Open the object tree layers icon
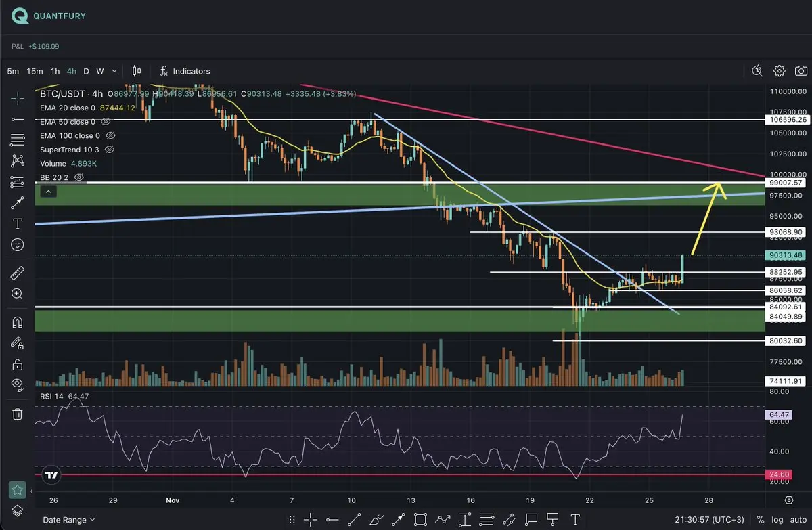 click(18, 510)
